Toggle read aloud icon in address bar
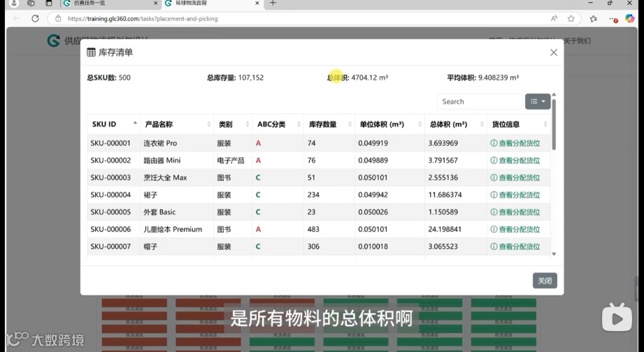 554,18
